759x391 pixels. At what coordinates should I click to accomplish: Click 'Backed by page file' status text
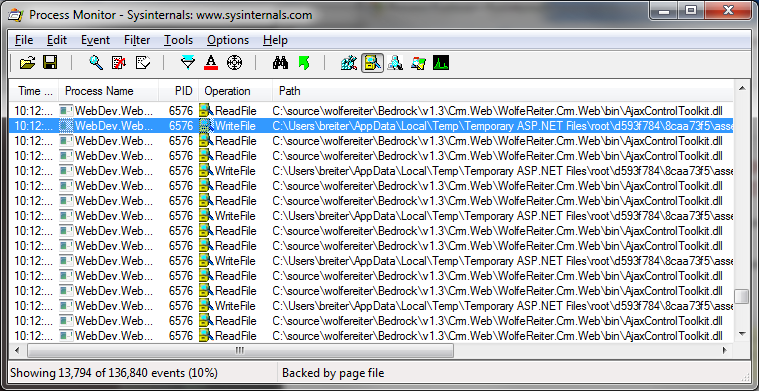click(x=333, y=373)
